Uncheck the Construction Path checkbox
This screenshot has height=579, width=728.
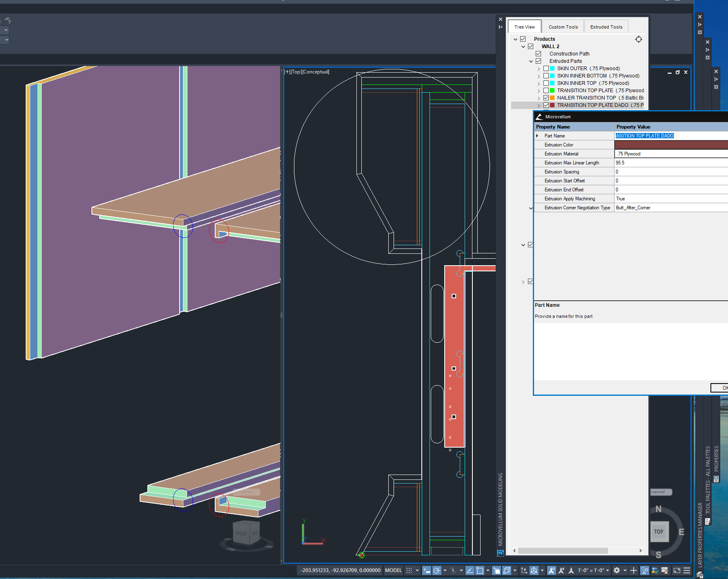click(538, 54)
